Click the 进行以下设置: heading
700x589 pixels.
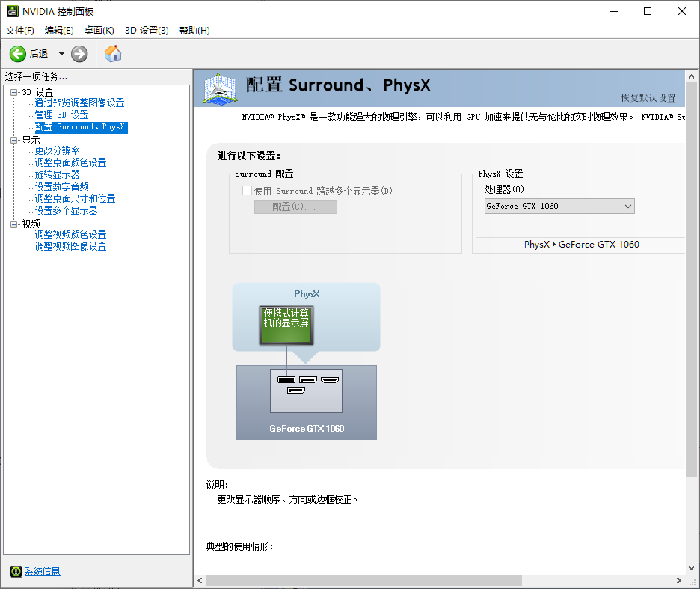point(248,156)
